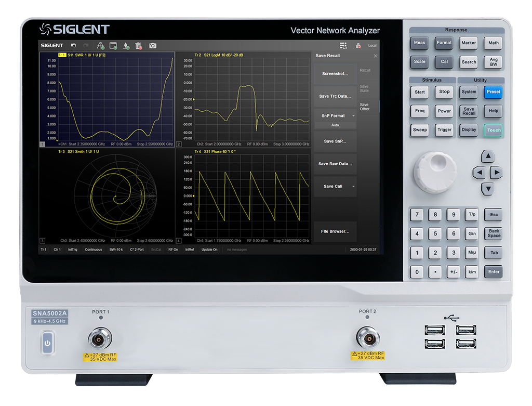Viewport: 532px width, 406px height.
Task: Select trace Tr 4 S21 Phase label
Action: (x=215, y=152)
